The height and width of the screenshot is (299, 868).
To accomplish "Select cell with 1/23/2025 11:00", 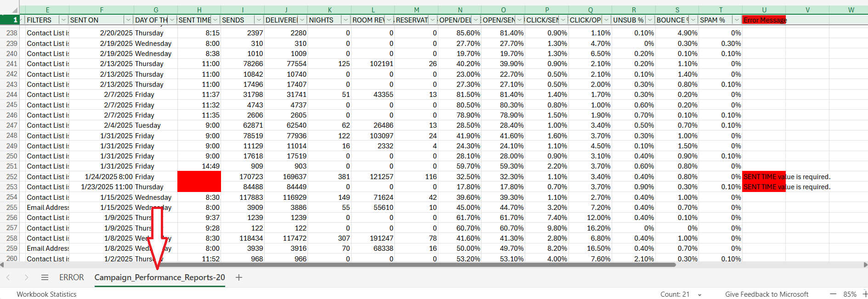I will click(x=102, y=186).
